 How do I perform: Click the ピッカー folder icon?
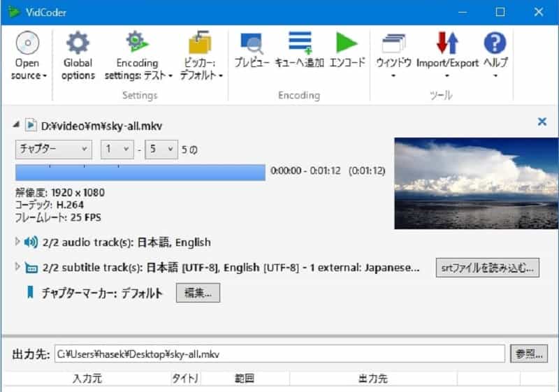200,43
